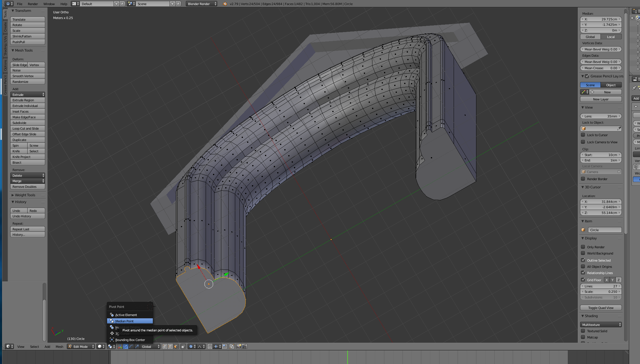Open the Extrude dropdown menu

(28, 94)
